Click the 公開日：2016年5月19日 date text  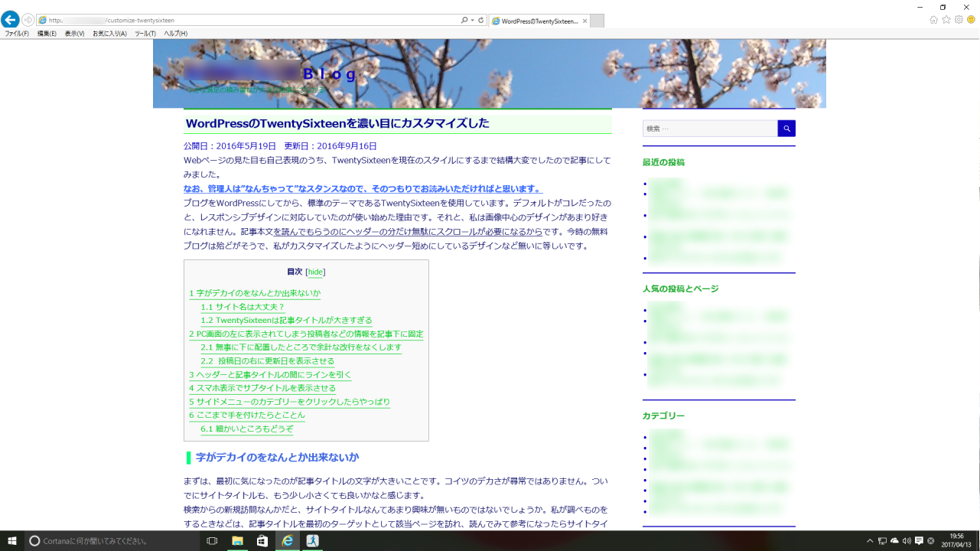[x=230, y=146]
